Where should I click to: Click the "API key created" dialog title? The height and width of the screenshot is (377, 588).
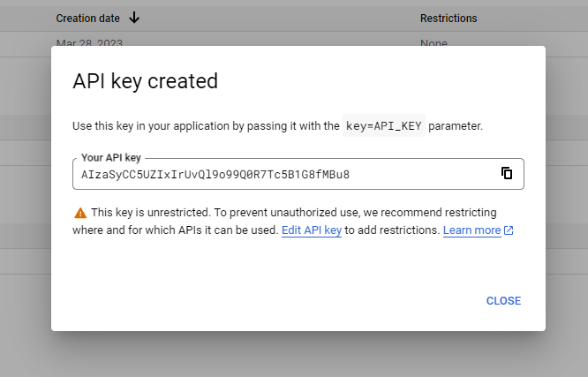145,81
